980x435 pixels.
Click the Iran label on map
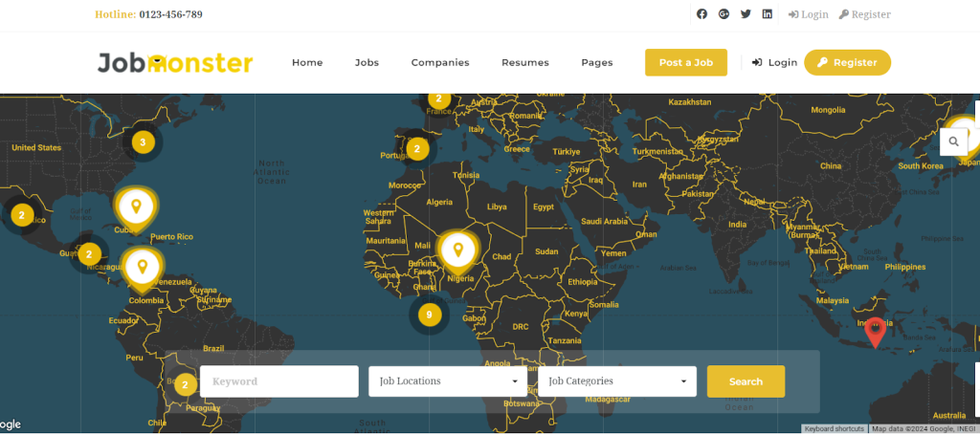point(639,185)
